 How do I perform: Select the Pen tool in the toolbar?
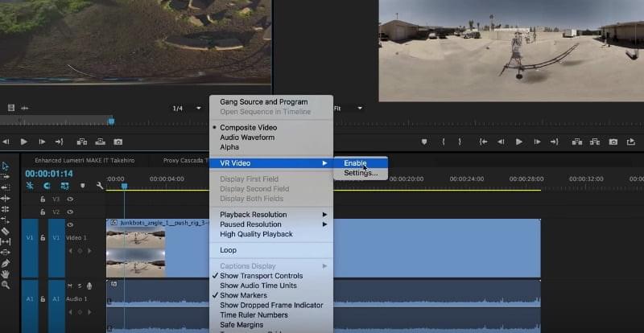[x=6, y=263]
